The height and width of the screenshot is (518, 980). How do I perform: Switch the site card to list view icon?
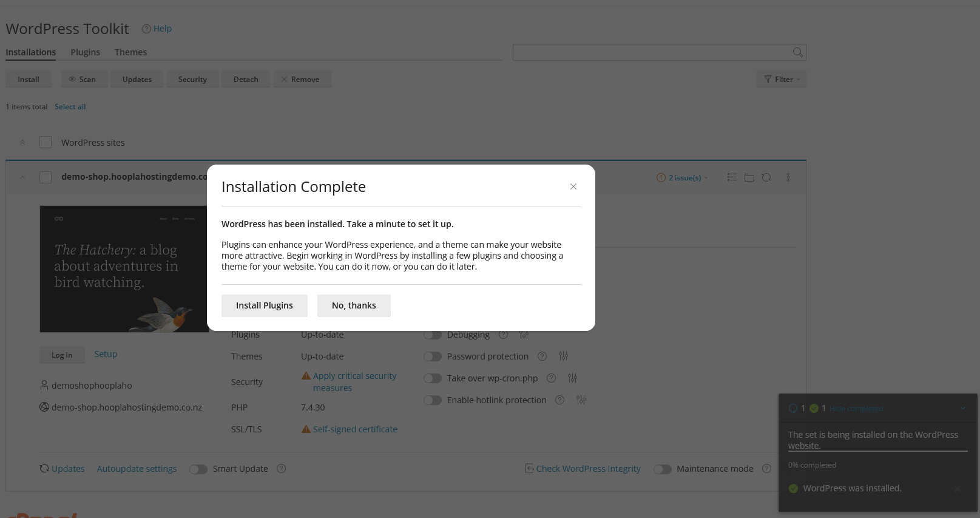pos(732,177)
